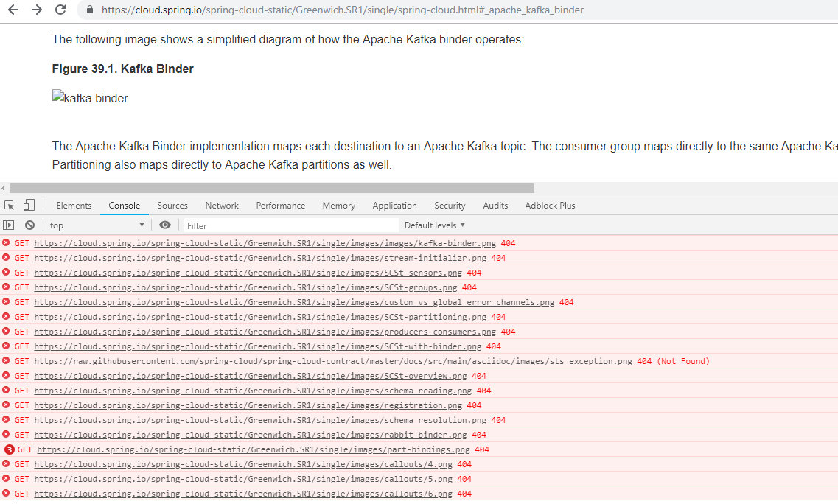Open the callouts/5.png request link
The image size is (838, 504).
tap(243, 479)
